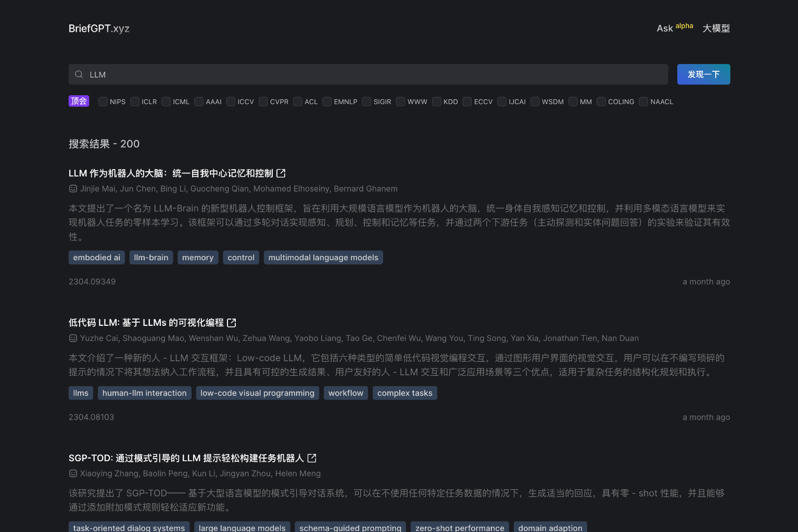Open the external link for LLM-Brain paper
This screenshot has height=532, width=798.
click(281, 173)
